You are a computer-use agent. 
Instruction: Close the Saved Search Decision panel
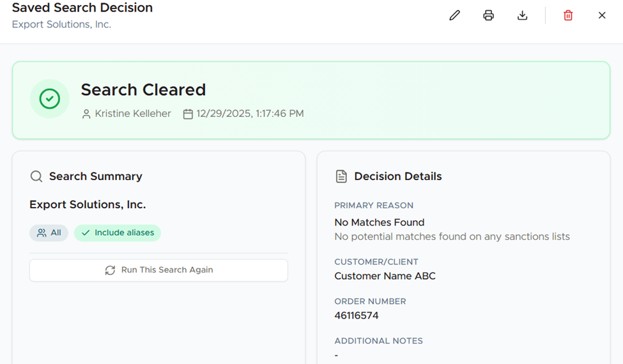tap(602, 15)
